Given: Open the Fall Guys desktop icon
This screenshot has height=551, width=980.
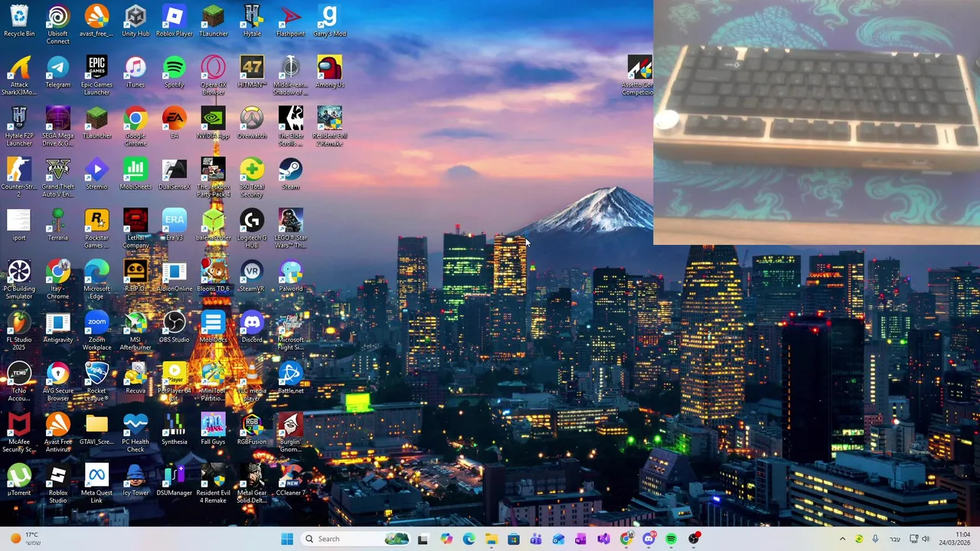Looking at the screenshot, I should tap(213, 429).
